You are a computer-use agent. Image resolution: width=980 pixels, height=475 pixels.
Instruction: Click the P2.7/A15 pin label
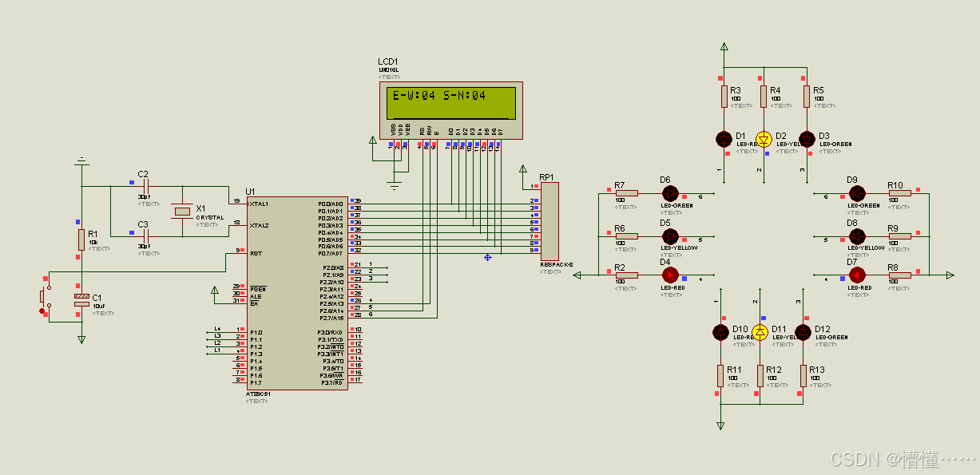(x=333, y=318)
